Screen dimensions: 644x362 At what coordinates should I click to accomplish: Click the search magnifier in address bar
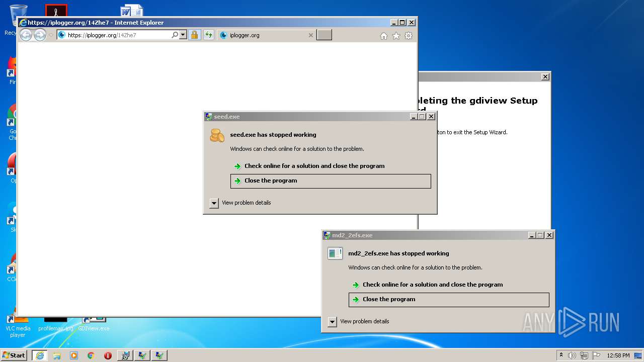tap(175, 35)
